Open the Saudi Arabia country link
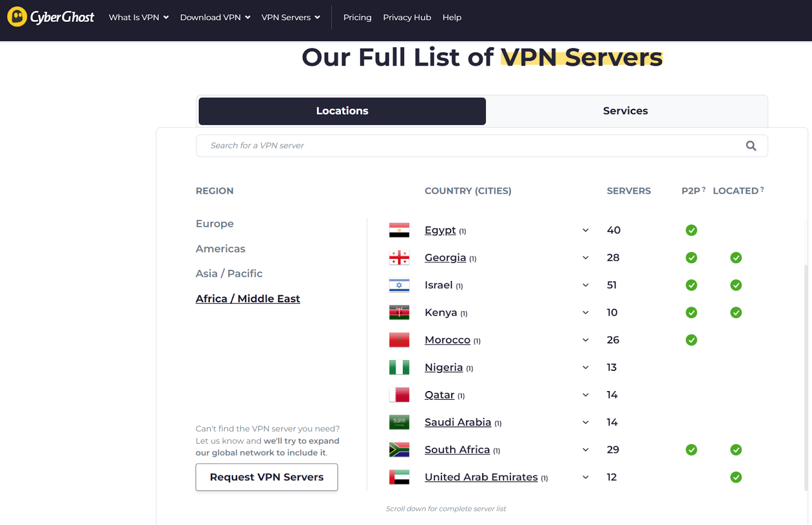The height and width of the screenshot is (525, 812). 458,422
